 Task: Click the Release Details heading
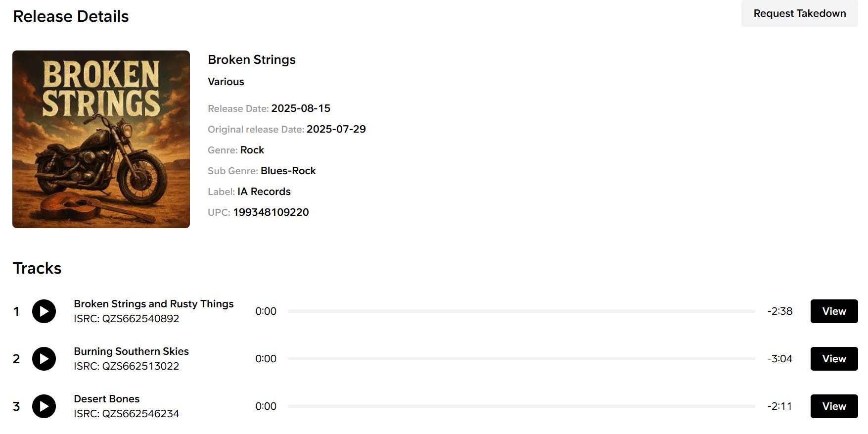pos(71,16)
